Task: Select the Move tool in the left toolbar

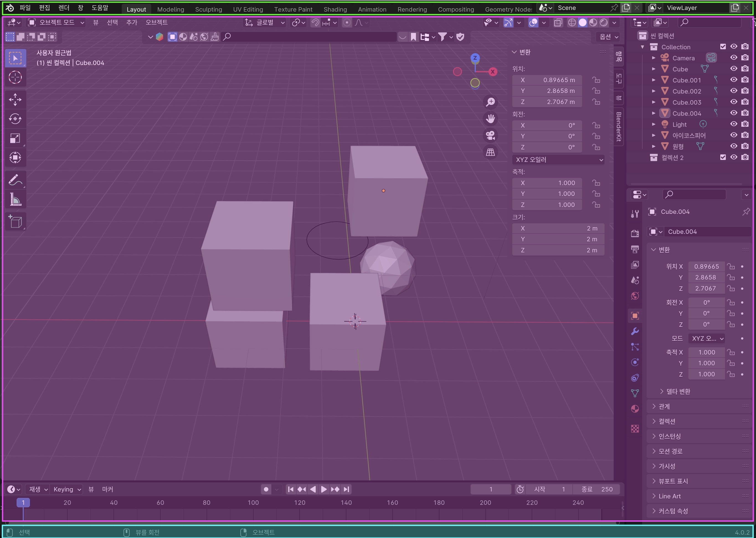Action: (15, 99)
